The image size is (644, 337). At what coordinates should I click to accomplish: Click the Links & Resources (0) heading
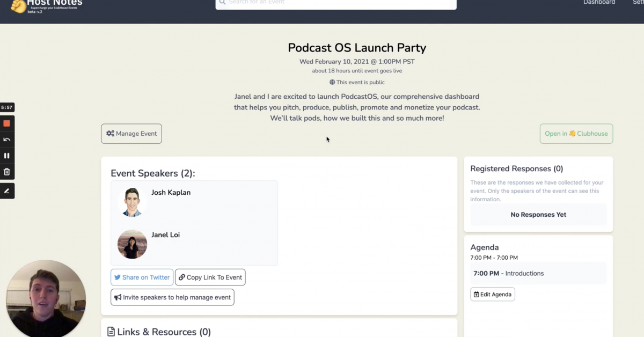click(x=159, y=332)
